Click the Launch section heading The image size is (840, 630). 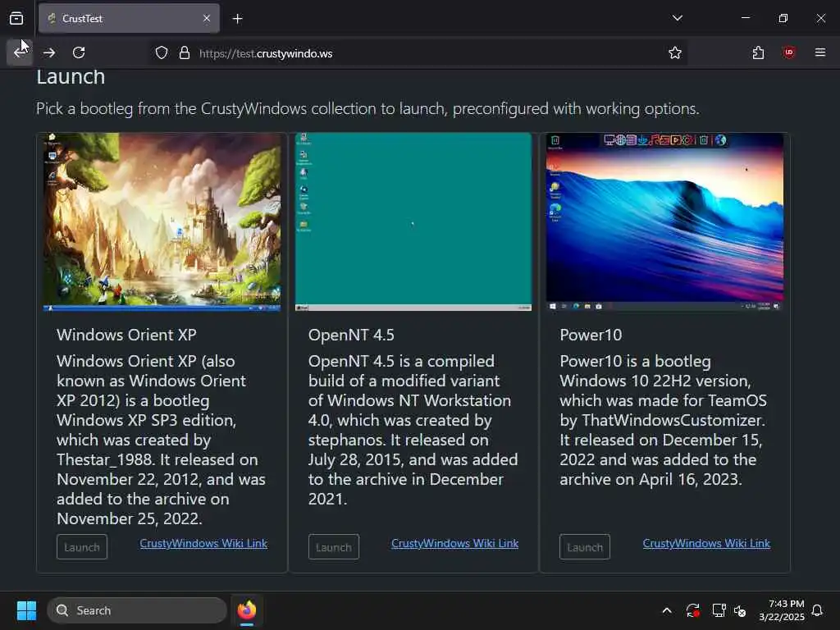[x=71, y=76]
